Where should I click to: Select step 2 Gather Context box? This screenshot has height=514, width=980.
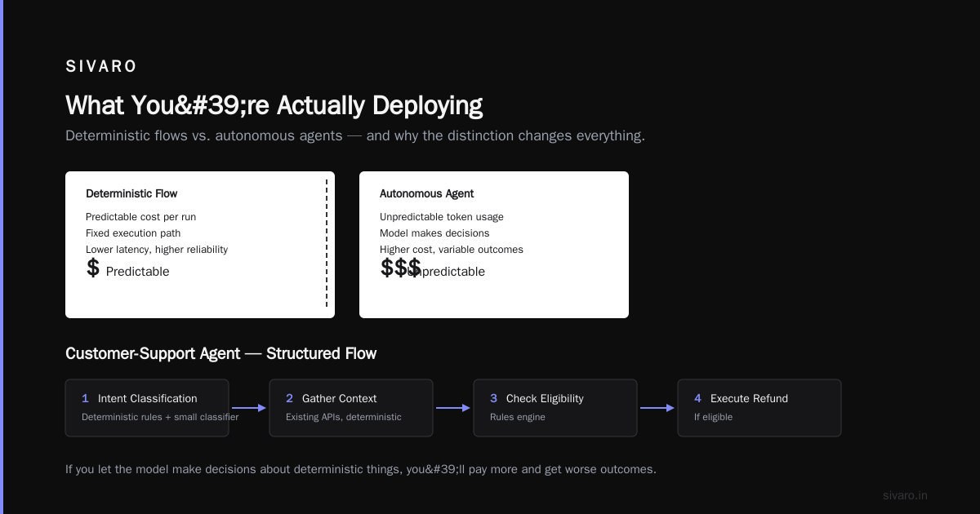pos(351,408)
